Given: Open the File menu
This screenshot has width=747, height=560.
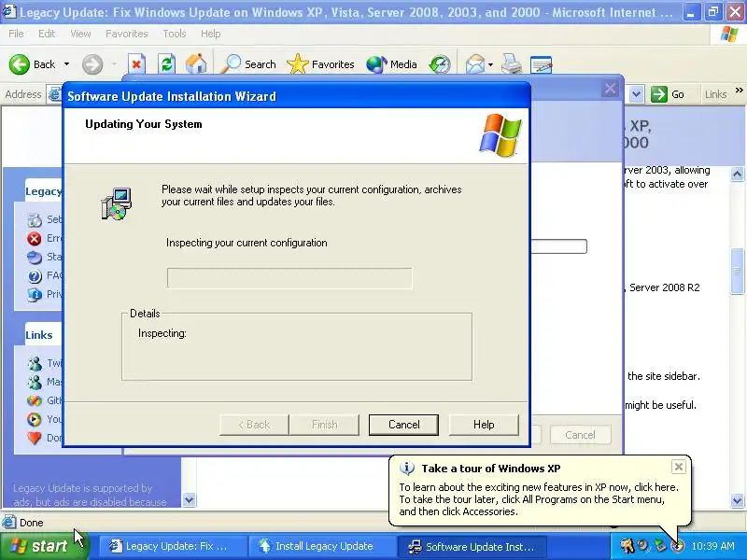Looking at the screenshot, I should pyautogui.click(x=16, y=34).
